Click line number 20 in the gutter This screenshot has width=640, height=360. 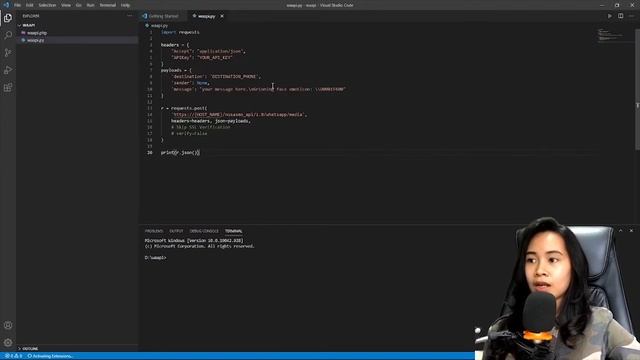pos(150,152)
